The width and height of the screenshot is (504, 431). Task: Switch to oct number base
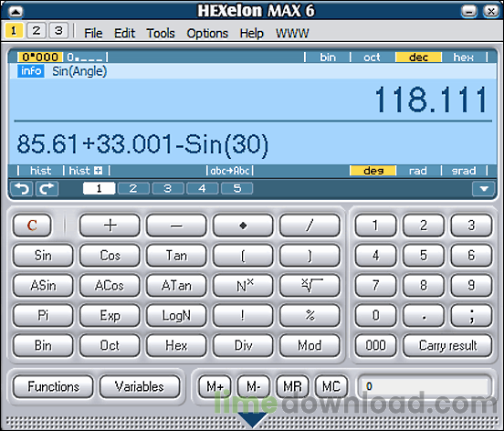[x=372, y=58]
